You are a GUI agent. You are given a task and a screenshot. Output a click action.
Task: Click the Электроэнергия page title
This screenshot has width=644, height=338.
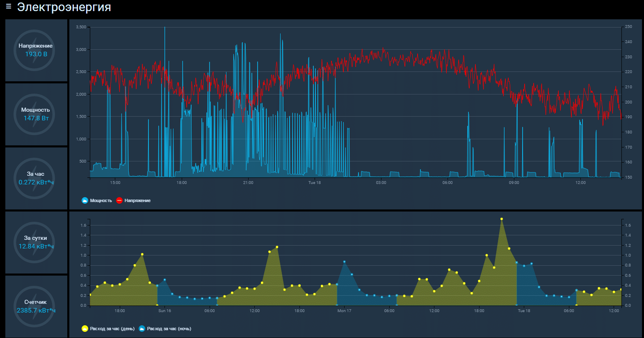64,7
